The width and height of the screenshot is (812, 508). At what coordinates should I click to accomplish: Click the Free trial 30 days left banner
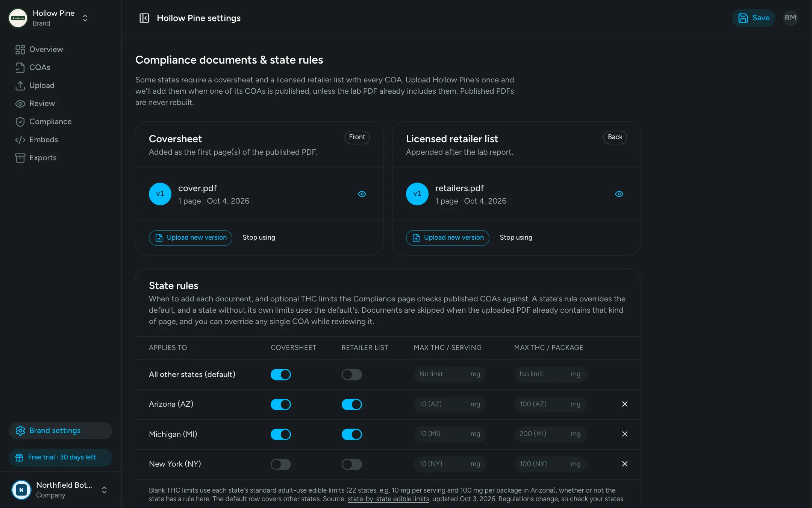point(60,458)
